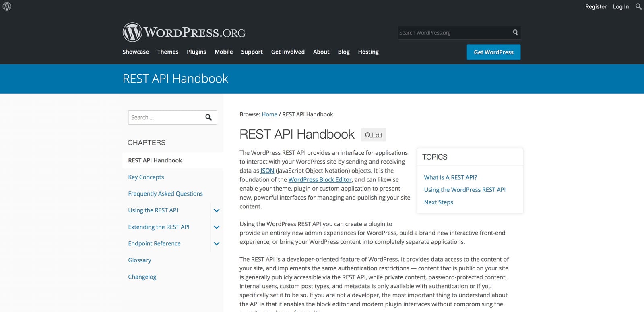This screenshot has height=312, width=644.
Task: Follow the WordPress Block Editor link
Action: pyautogui.click(x=320, y=179)
